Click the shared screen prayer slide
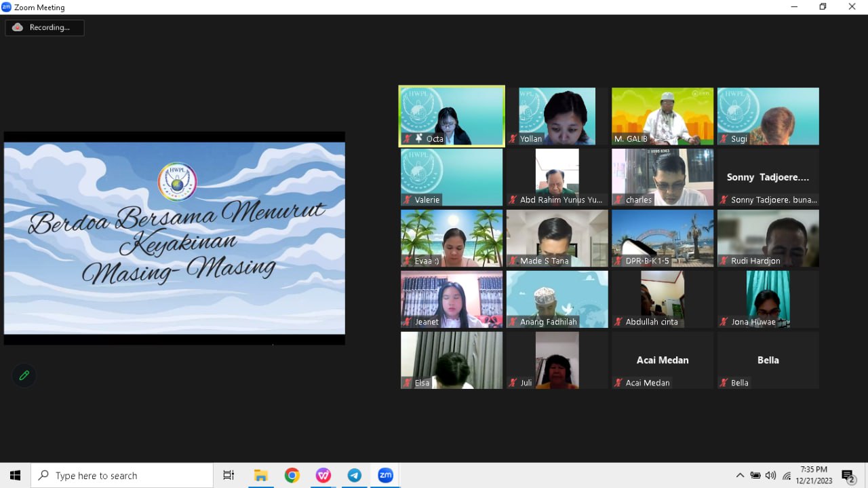The height and width of the screenshot is (488, 868). coord(174,238)
